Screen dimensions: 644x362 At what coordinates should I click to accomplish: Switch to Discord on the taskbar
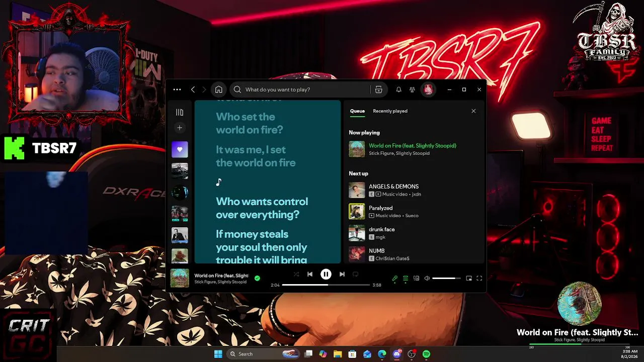pos(397,354)
